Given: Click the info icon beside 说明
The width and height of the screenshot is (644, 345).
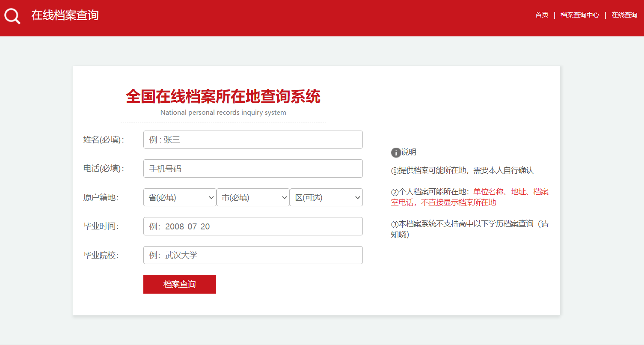Looking at the screenshot, I should (x=396, y=152).
